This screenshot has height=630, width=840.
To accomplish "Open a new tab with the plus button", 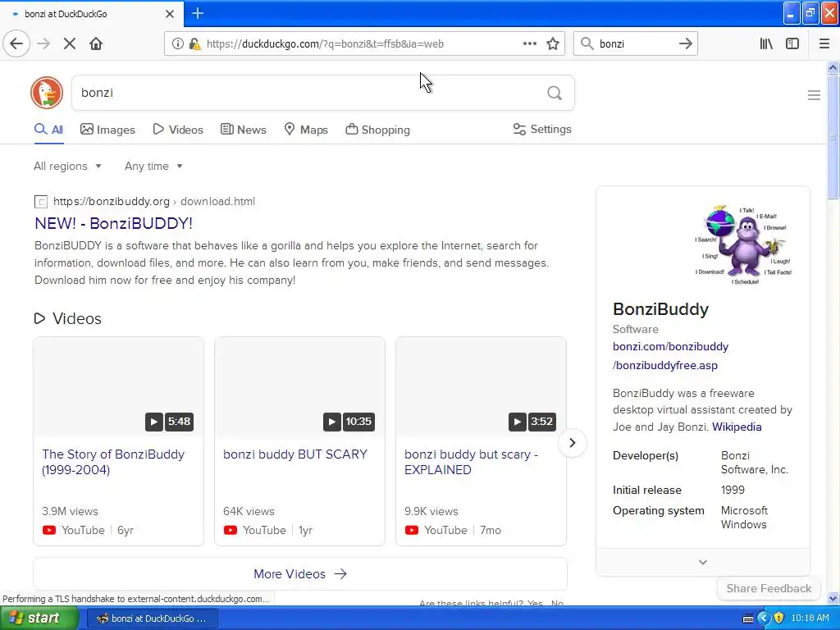I will click(x=198, y=13).
